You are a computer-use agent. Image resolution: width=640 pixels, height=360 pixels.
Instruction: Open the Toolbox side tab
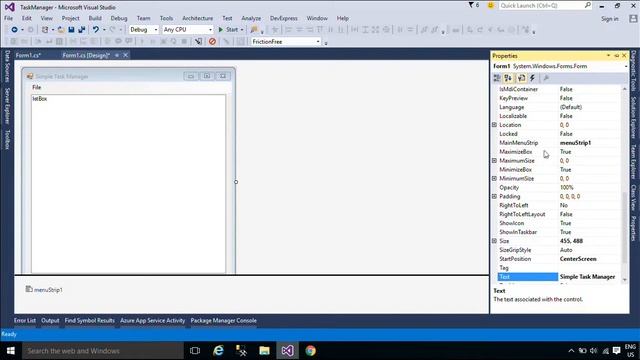(7, 139)
